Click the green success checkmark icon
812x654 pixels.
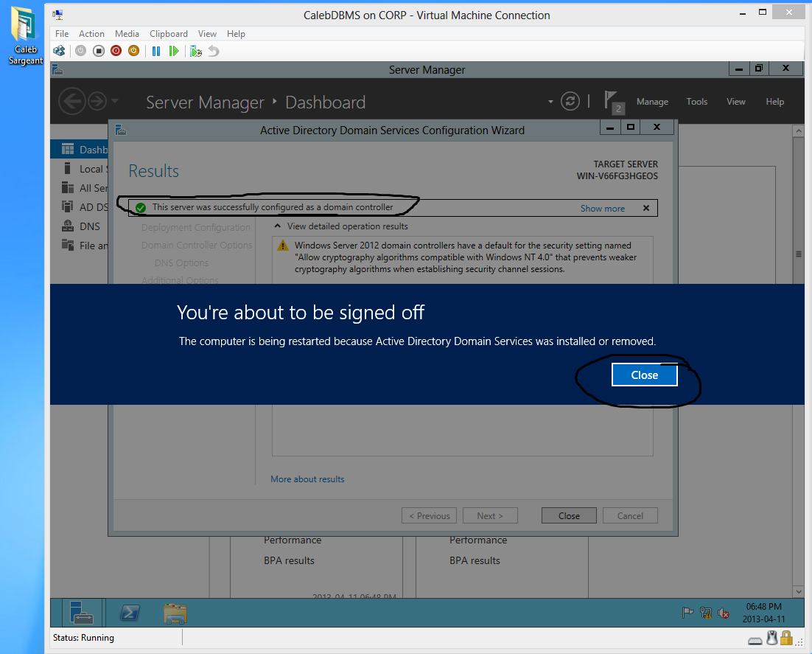pyautogui.click(x=140, y=208)
